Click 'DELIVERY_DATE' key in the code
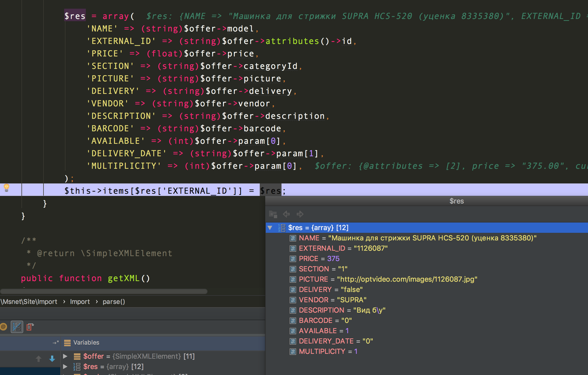 pos(127,153)
